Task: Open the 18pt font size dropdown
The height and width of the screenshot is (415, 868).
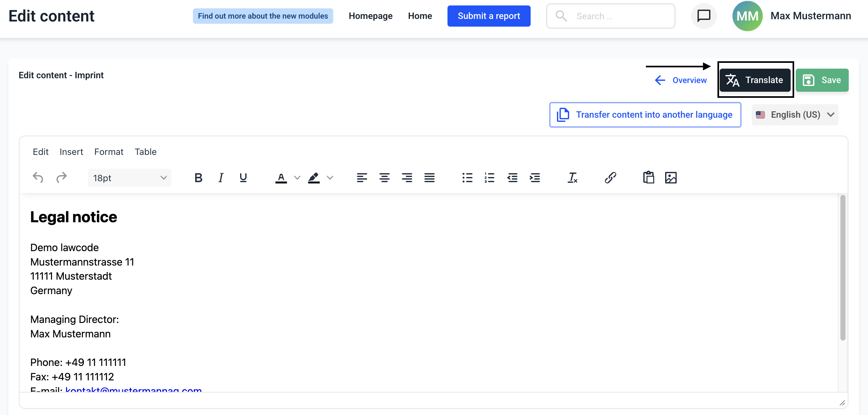Action: click(x=129, y=178)
